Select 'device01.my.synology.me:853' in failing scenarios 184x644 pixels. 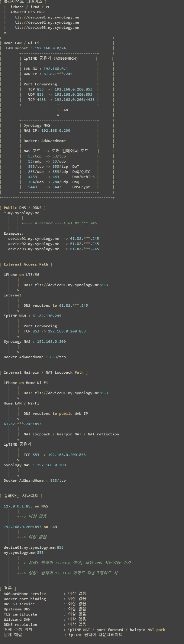point(34,547)
